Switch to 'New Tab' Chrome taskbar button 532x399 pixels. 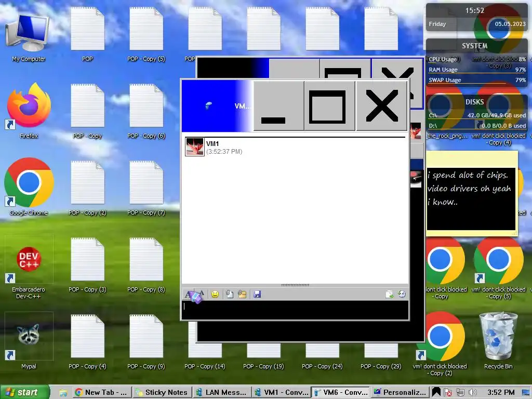coord(101,393)
